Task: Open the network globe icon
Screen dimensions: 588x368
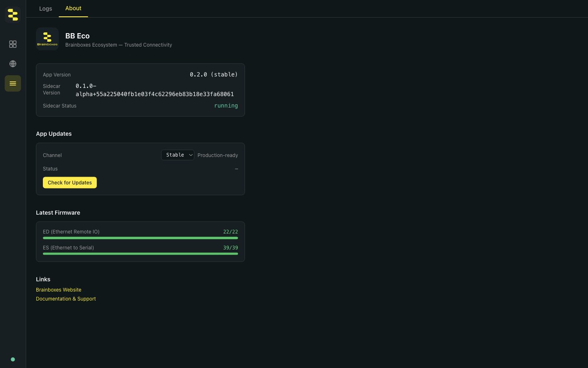Action: pyautogui.click(x=13, y=64)
